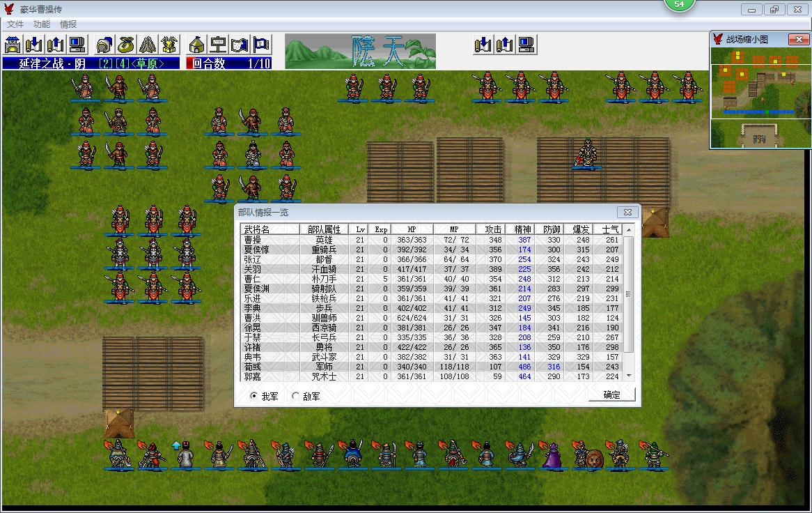Click the golden armor icon
This screenshot has width=812, height=513.
pos(169,45)
